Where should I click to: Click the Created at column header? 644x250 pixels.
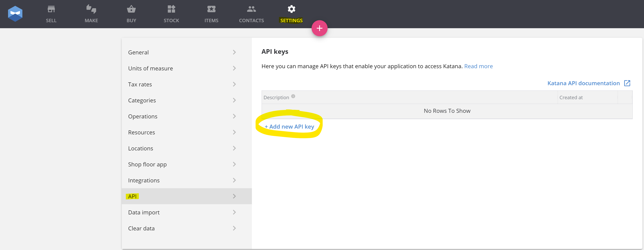587,97
